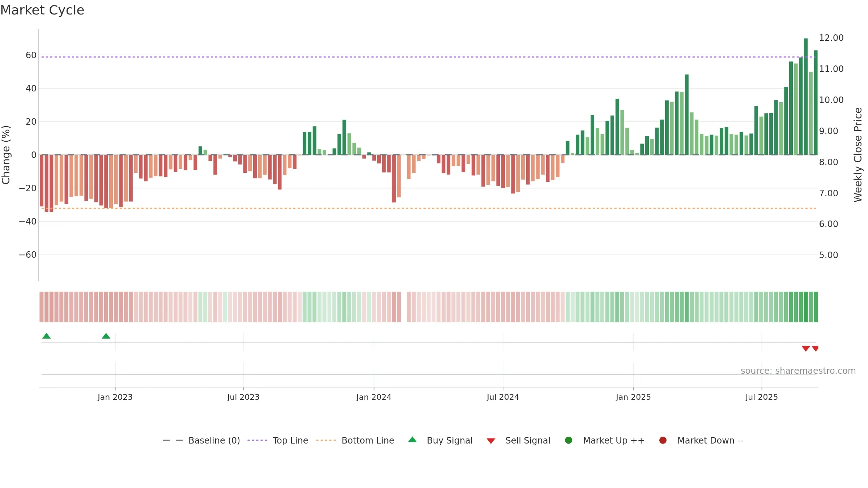Image resolution: width=868 pixels, height=488 pixels.
Task: Click the dark red circle icon beside Market Down --
Action: [x=663, y=440]
